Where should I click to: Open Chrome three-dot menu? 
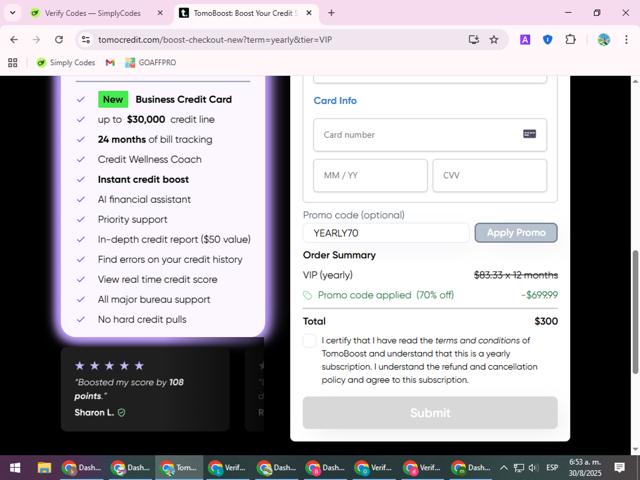coord(626,40)
